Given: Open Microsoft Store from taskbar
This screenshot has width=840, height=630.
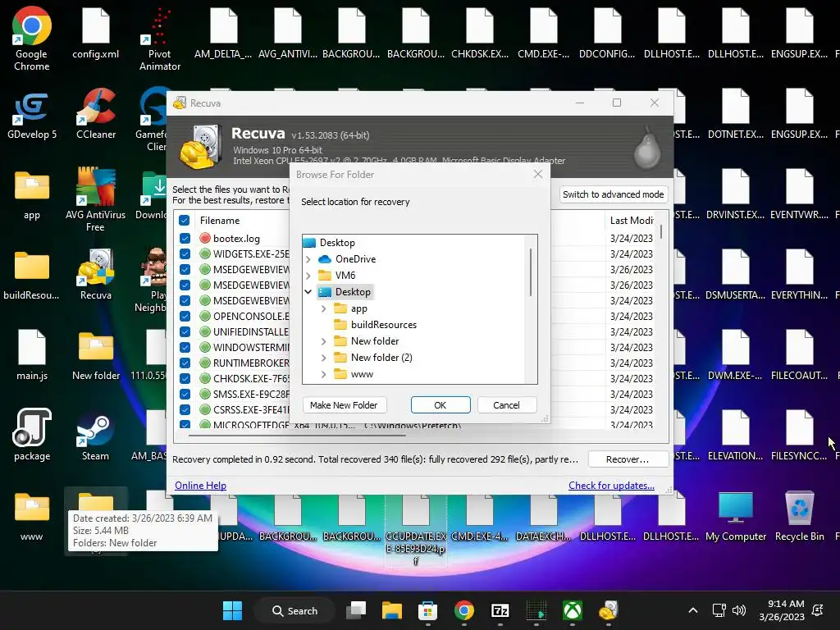Looking at the screenshot, I should [x=427, y=610].
